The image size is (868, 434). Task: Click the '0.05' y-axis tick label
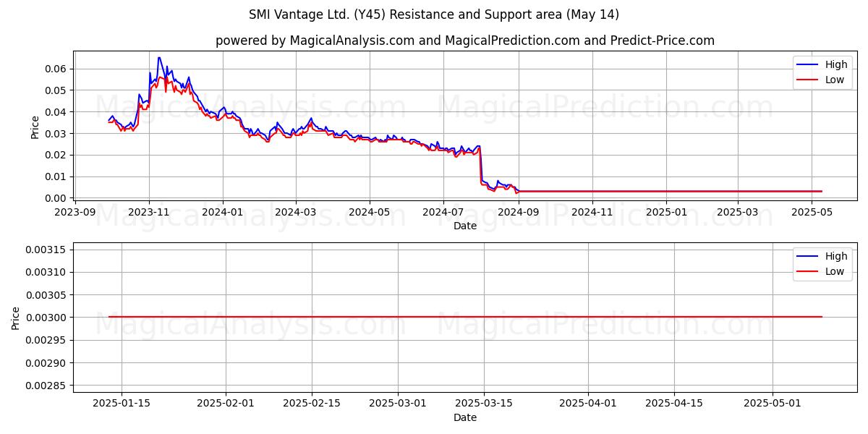57,90
